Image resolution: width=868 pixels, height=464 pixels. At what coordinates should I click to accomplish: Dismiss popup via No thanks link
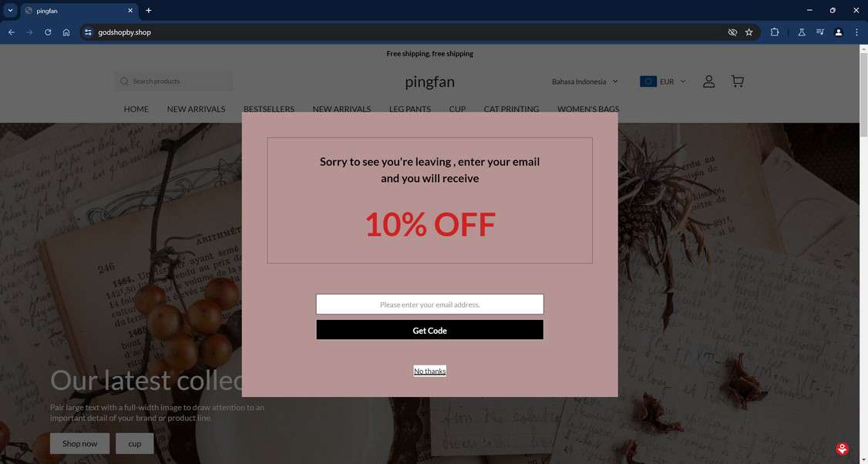[429, 371]
